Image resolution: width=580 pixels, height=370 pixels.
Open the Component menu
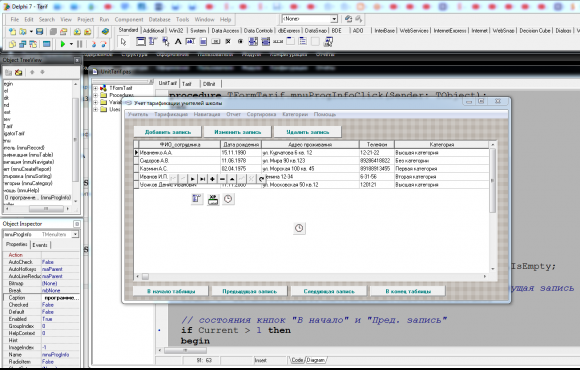(x=129, y=20)
